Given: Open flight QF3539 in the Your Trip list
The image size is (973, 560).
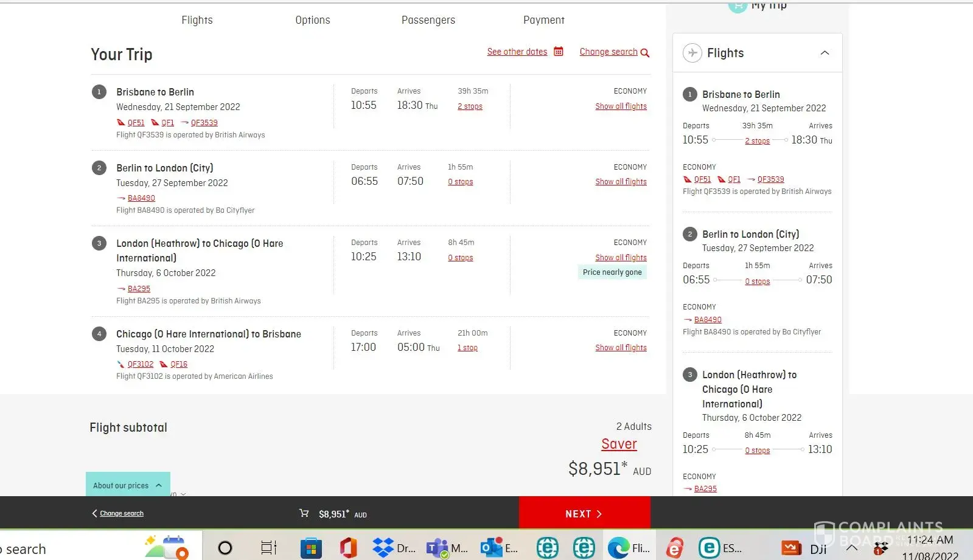Looking at the screenshot, I should tap(204, 123).
